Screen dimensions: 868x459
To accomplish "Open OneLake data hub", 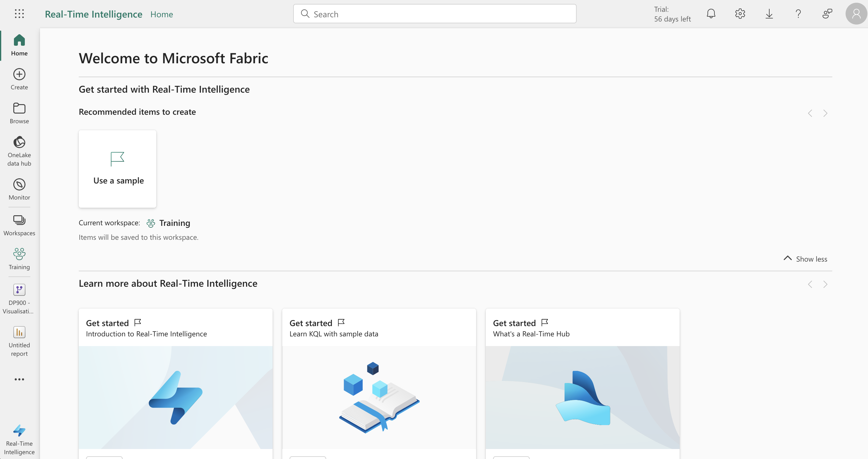I will (x=19, y=151).
